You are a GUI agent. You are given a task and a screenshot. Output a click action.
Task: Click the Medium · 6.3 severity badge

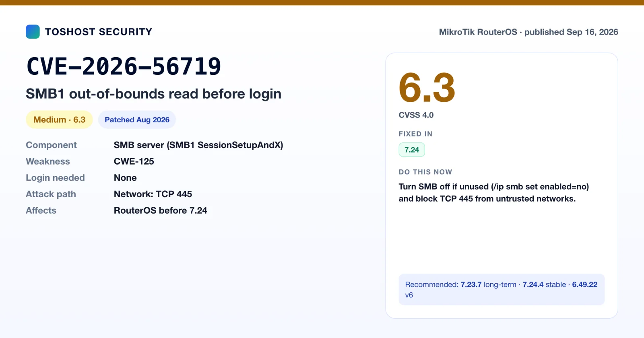point(59,120)
